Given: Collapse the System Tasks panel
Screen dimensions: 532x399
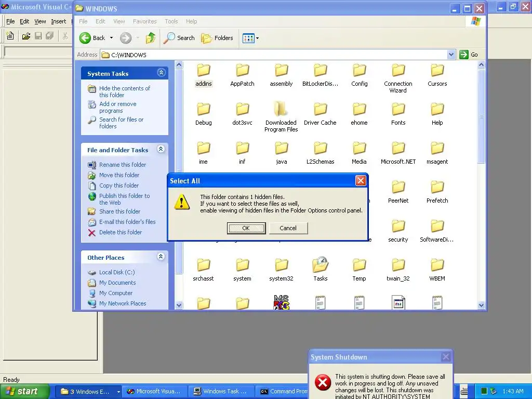Looking at the screenshot, I should coord(161,73).
